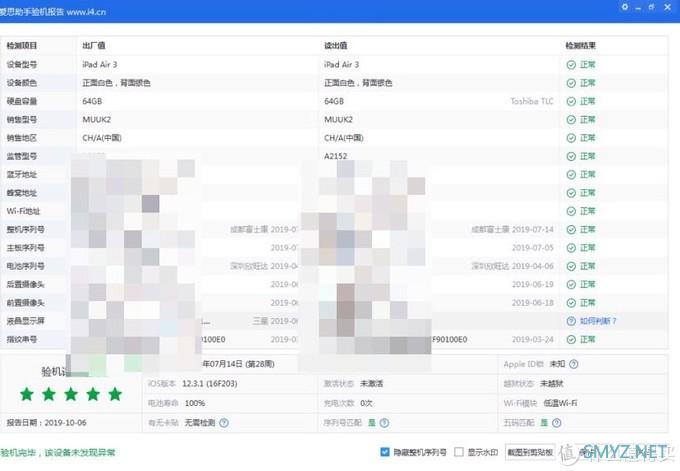Uncheck the 隐藏整机序列号 checkbox
The height and width of the screenshot is (471, 680).
385,452
